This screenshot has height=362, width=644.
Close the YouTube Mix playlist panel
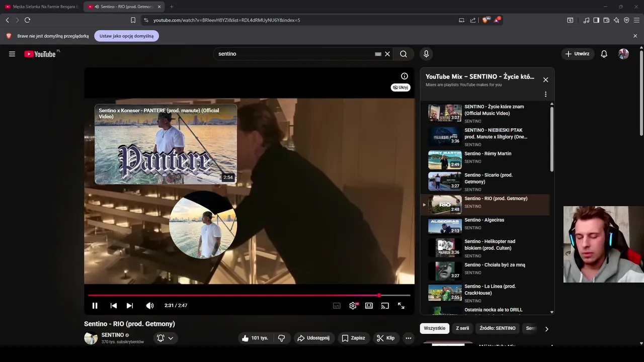(545, 79)
